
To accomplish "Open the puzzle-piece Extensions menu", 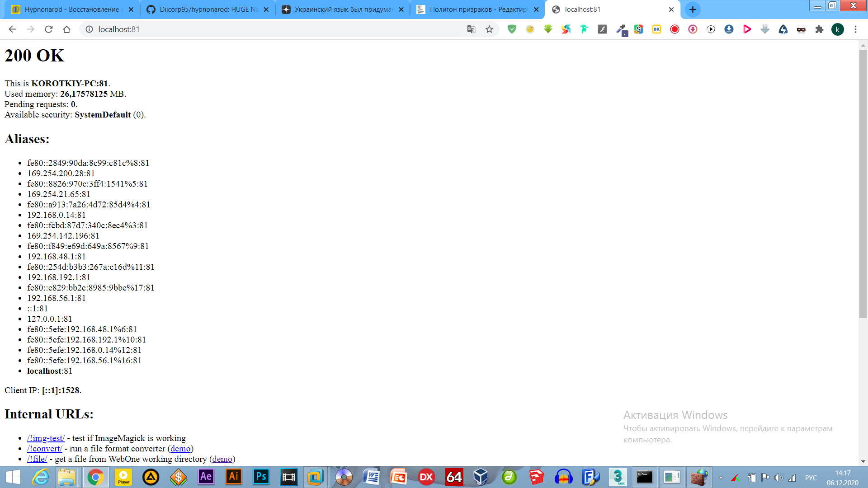I will [819, 29].
